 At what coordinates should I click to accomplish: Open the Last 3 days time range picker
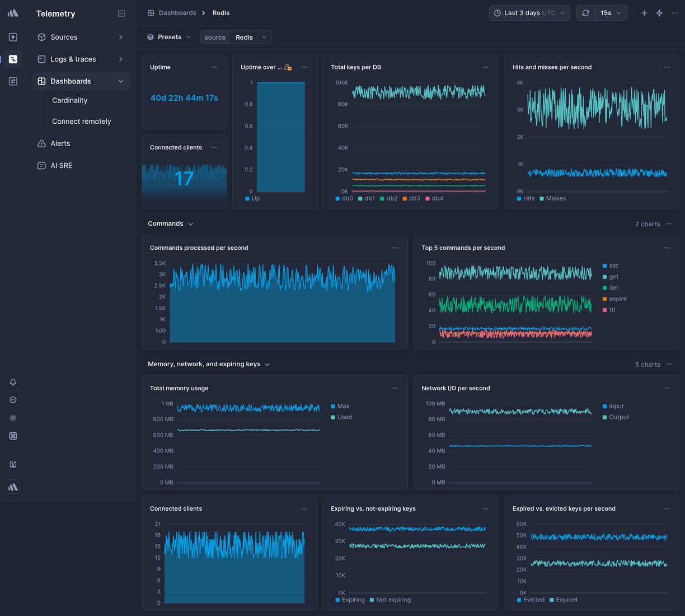click(529, 13)
